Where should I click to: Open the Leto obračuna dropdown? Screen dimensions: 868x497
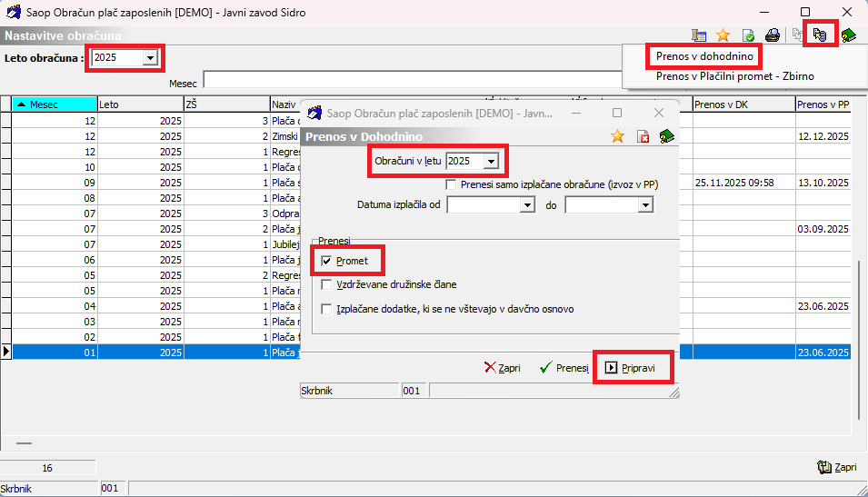pos(150,57)
